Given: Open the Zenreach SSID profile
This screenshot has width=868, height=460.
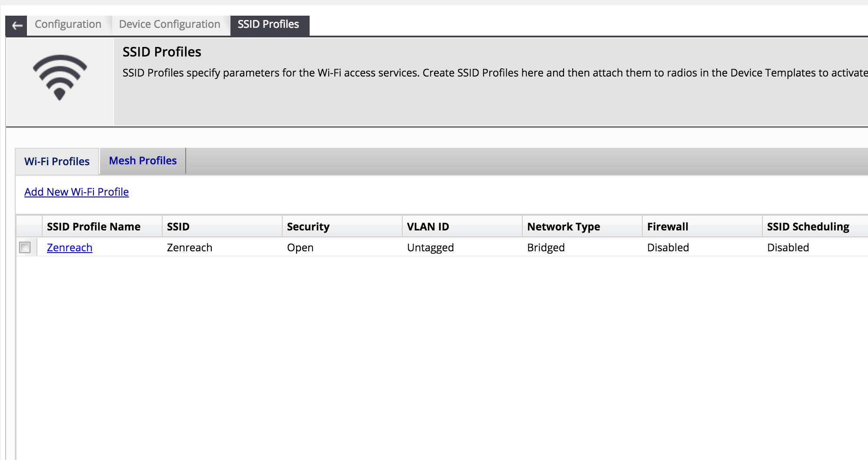Looking at the screenshot, I should (69, 247).
